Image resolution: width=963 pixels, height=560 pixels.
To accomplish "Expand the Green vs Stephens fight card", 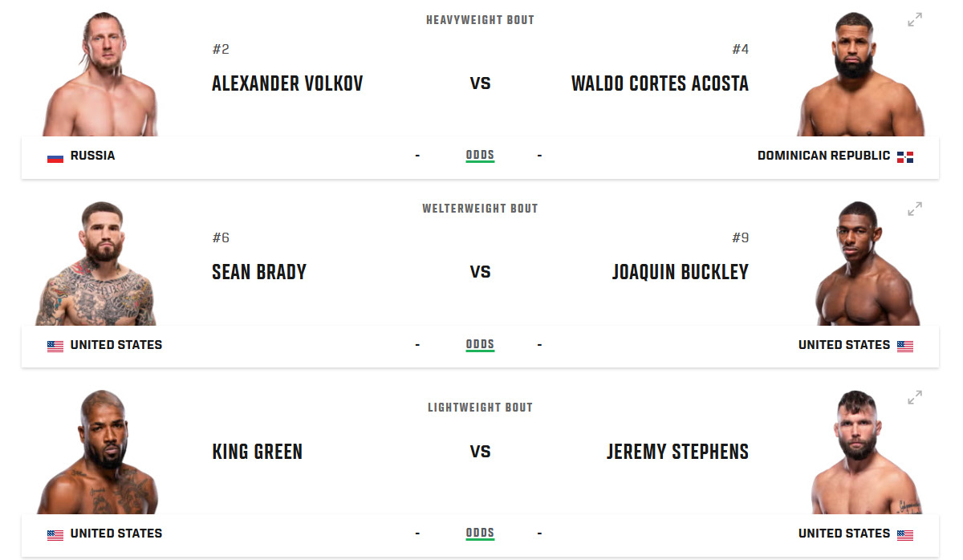I will pos(915,397).
